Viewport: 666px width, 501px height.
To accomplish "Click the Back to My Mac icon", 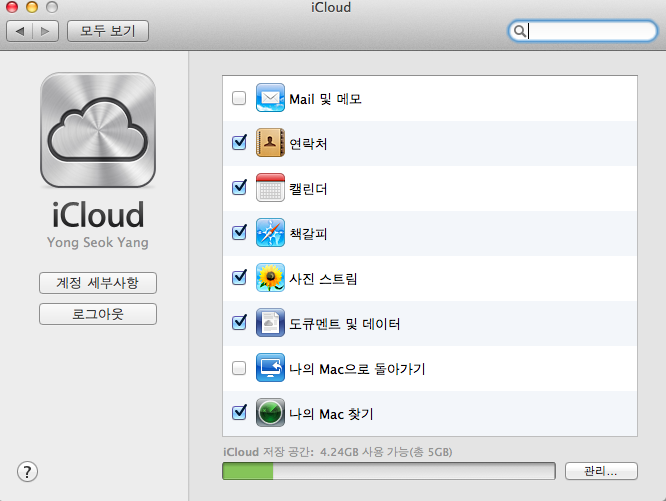I will point(270,368).
